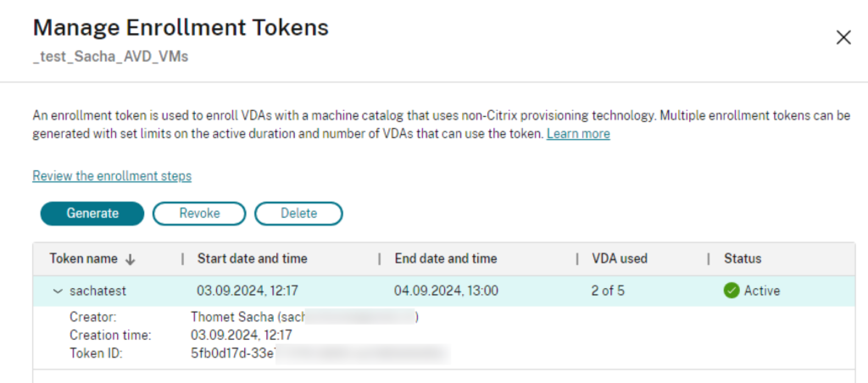Open the Learn more link

coord(578,134)
